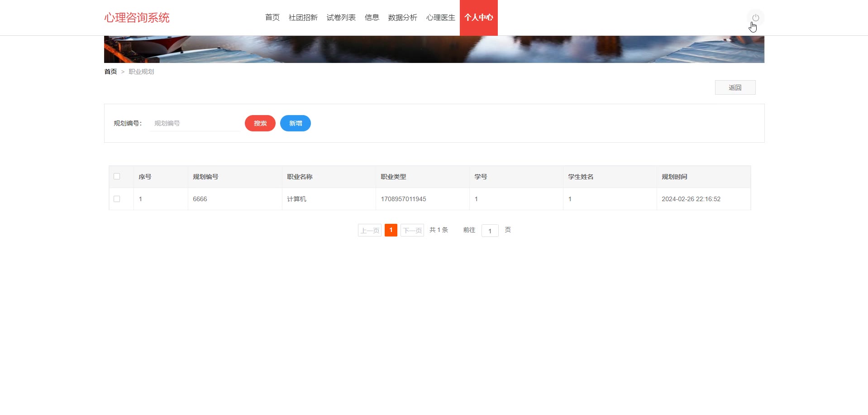Click the red 搜索 button

click(260, 123)
